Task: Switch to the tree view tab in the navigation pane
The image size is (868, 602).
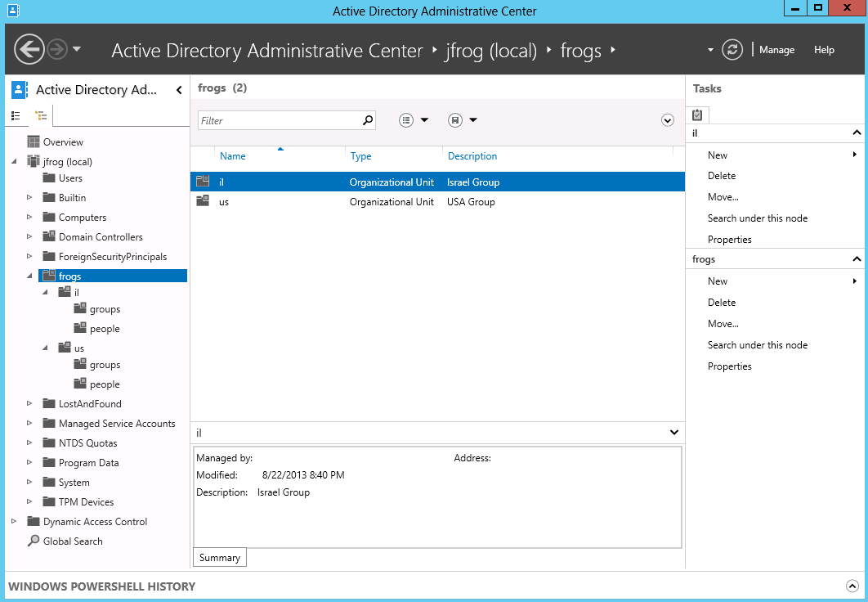Action: pos(41,115)
